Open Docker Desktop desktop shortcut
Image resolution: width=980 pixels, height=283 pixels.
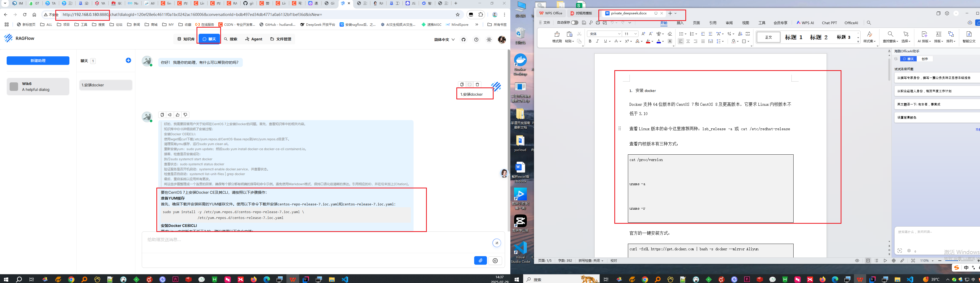coord(520,65)
